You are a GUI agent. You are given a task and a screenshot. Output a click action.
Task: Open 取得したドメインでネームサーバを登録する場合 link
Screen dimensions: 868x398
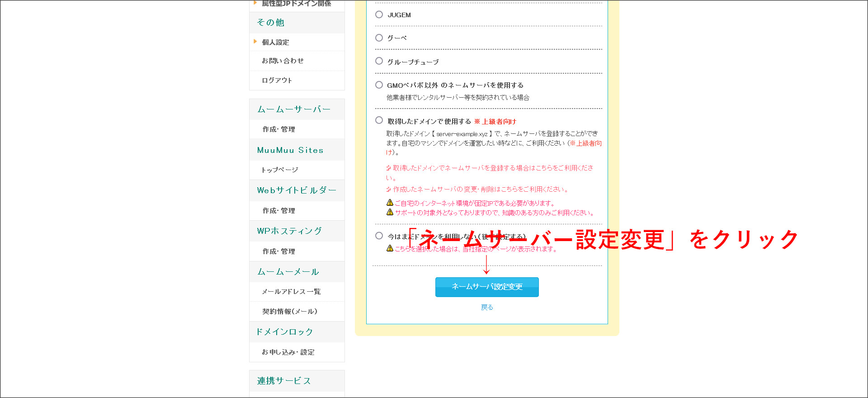click(x=490, y=172)
